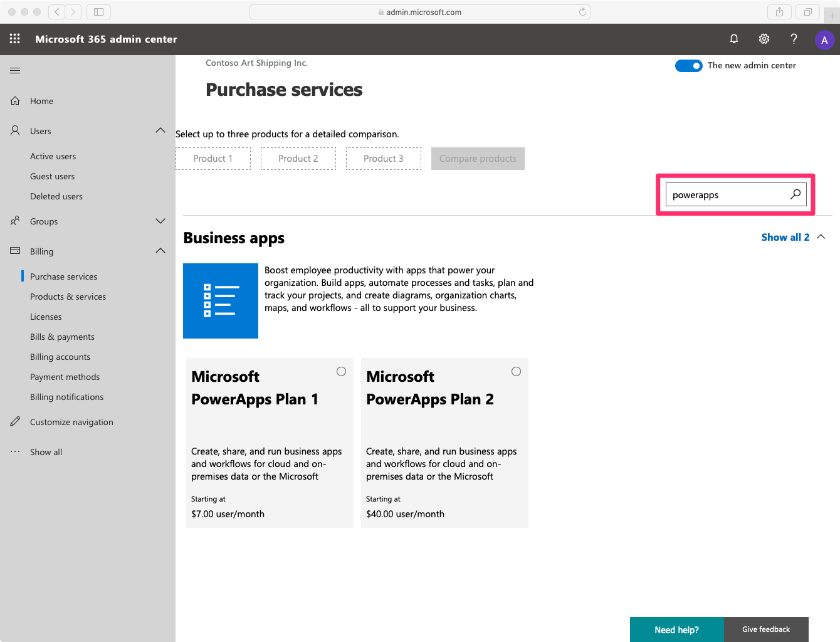
Task: Open Deleted users
Action: [56, 196]
